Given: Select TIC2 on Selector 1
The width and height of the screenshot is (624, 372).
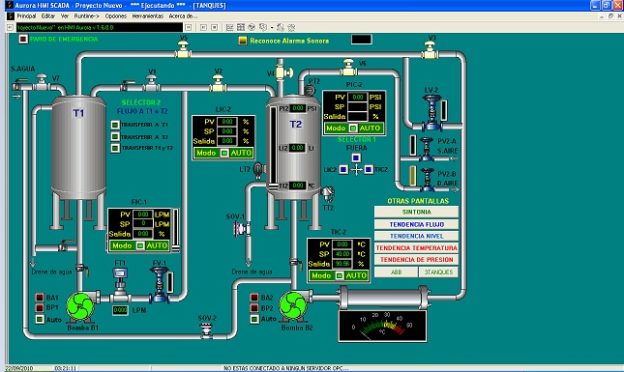Looking at the screenshot, I should click(369, 170).
